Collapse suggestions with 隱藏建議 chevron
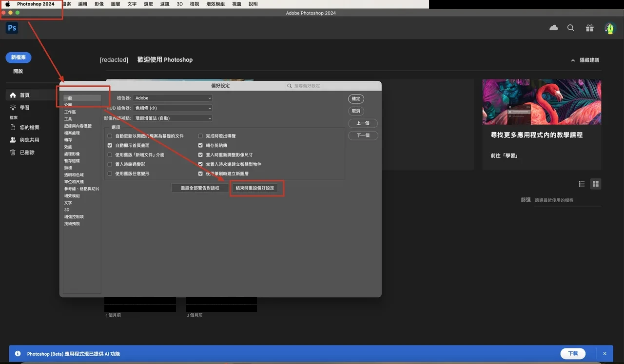624x364 pixels. pos(573,60)
